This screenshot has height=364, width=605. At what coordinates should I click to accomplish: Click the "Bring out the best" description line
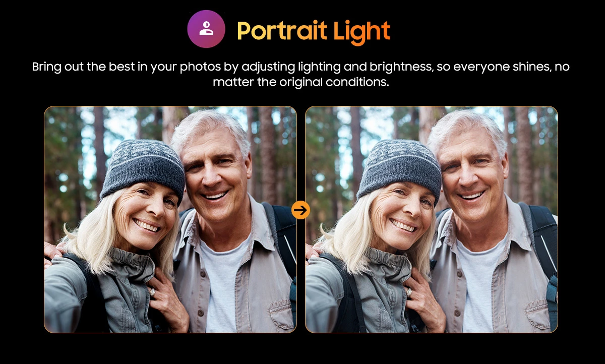300,67
